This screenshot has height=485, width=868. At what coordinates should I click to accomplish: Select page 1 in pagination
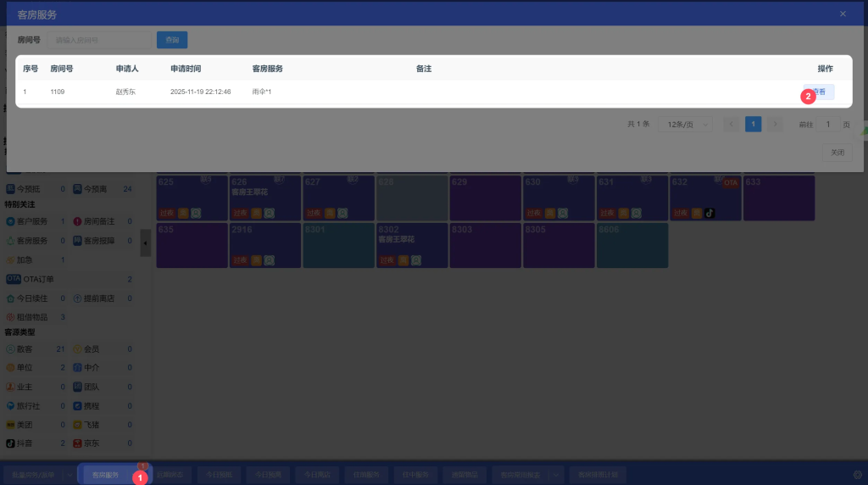(753, 125)
